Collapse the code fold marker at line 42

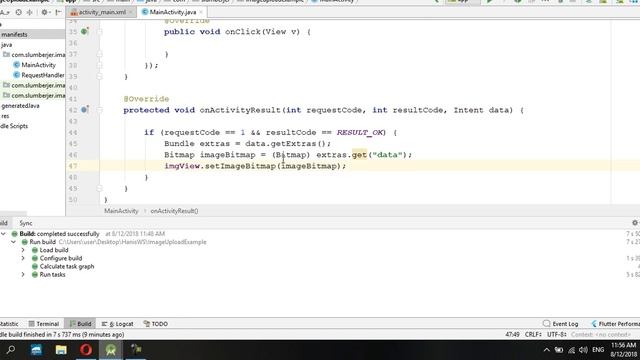[x=100, y=110]
